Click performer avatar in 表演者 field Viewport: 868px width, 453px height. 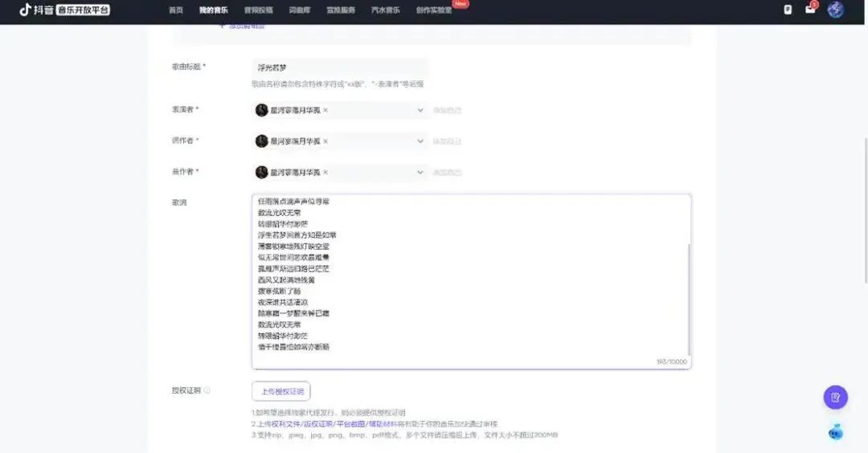click(261, 110)
